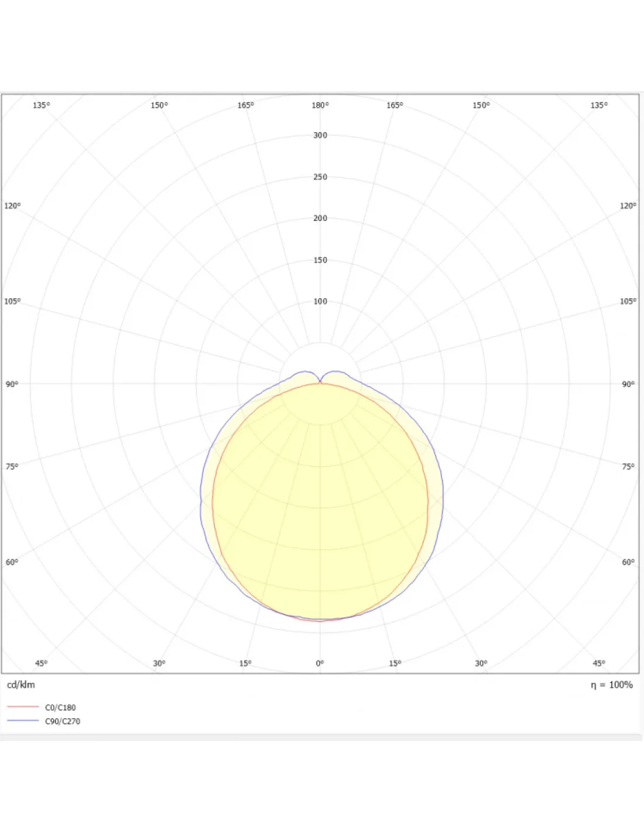Click the right 105° angle label
Image resolution: width=644 pixels, height=833 pixels.
[628, 302]
